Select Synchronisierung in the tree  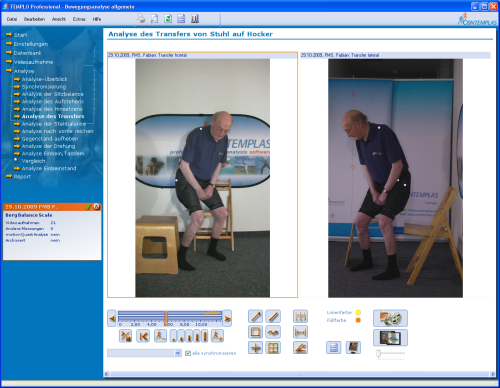pos(44,87)
